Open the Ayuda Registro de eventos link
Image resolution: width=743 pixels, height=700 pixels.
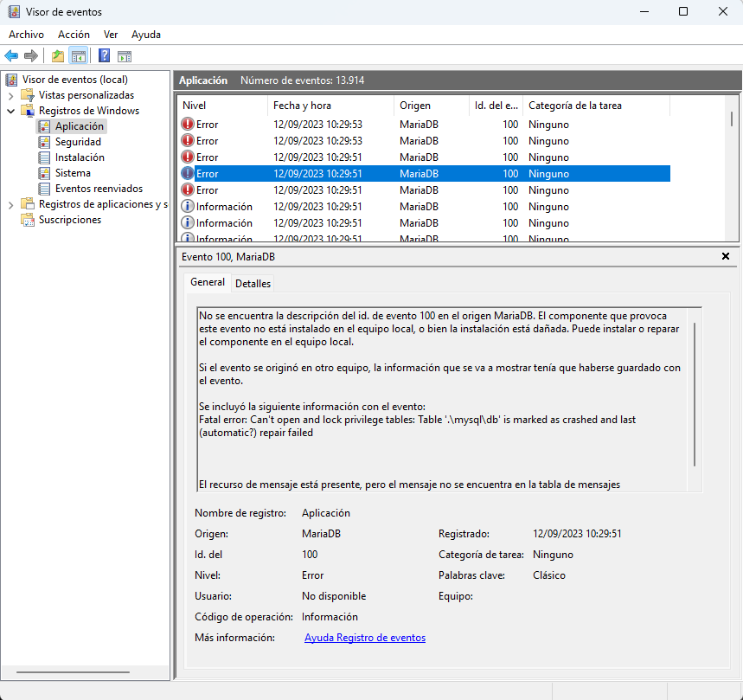click(x=364, y=638)
